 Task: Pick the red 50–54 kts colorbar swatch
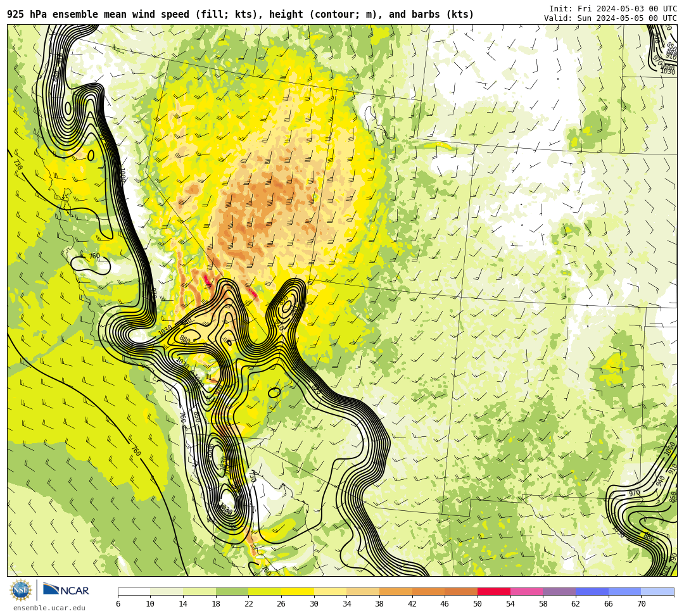494,591
